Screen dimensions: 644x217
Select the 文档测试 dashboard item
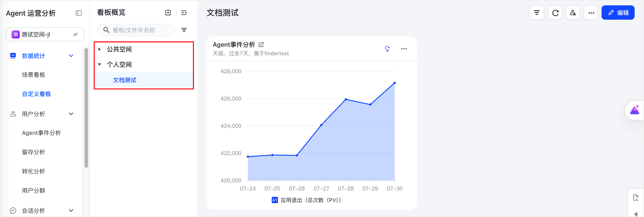(144, 80)
